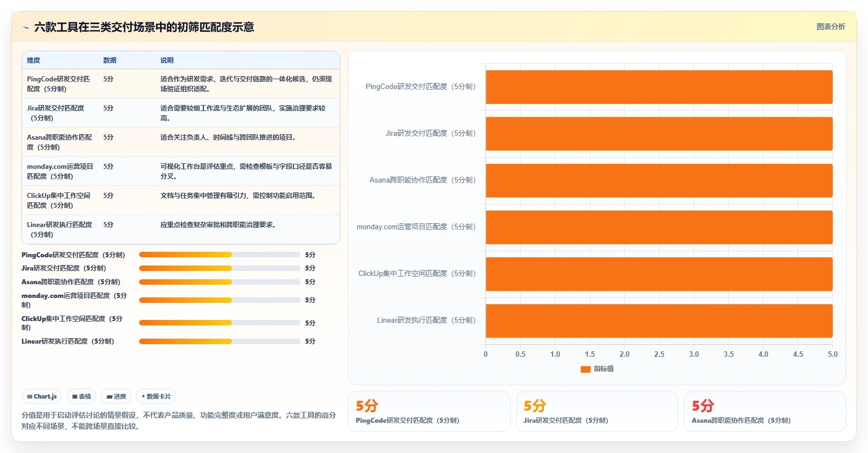Select the Chart.js chip
The width and height of the screenshot is (868, 453).
(x=42, y=396)
